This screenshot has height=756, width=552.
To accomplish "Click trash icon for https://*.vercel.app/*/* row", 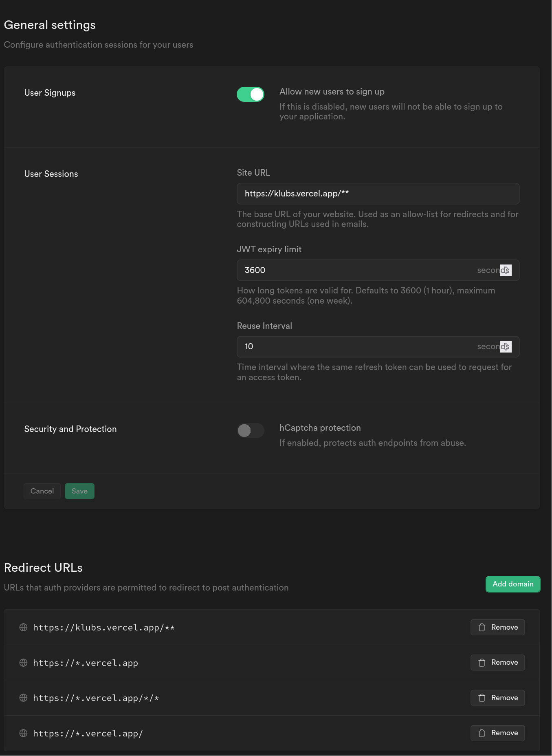I will pos(482,698).
